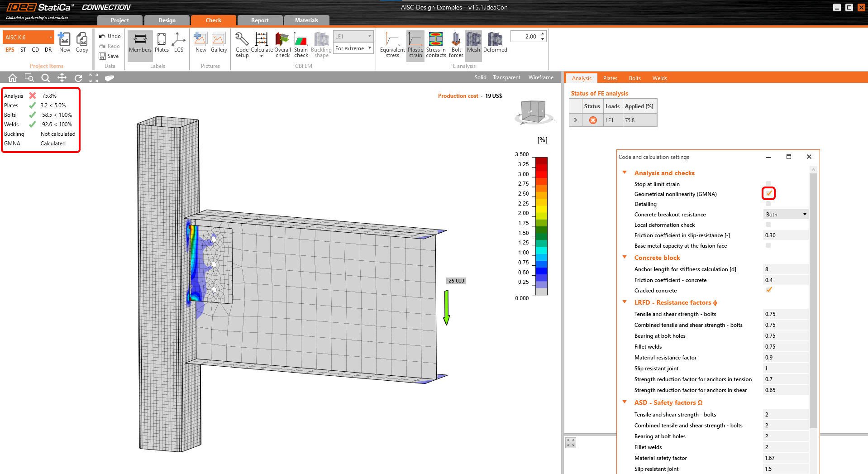Viewport: 868px width, 474px height.
Task: Toggle Geometrical nonlinearity (GMNA) checkbox
Action: click(768, 194)
